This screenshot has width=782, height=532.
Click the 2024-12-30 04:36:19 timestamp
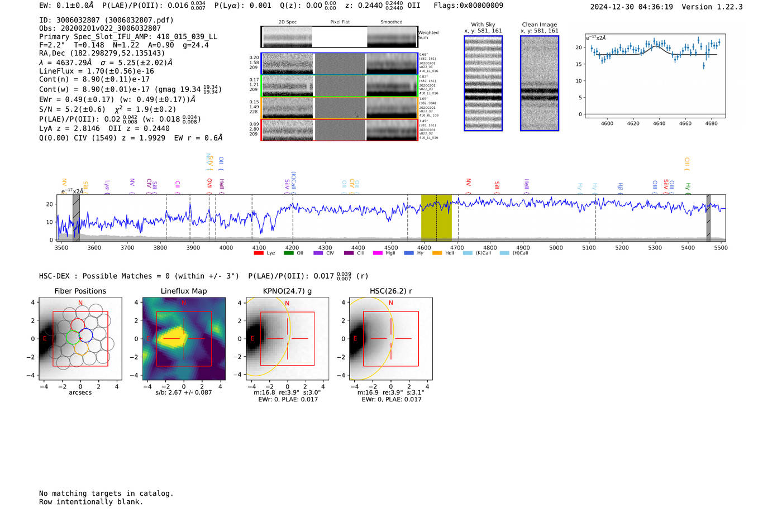point(631,7)
